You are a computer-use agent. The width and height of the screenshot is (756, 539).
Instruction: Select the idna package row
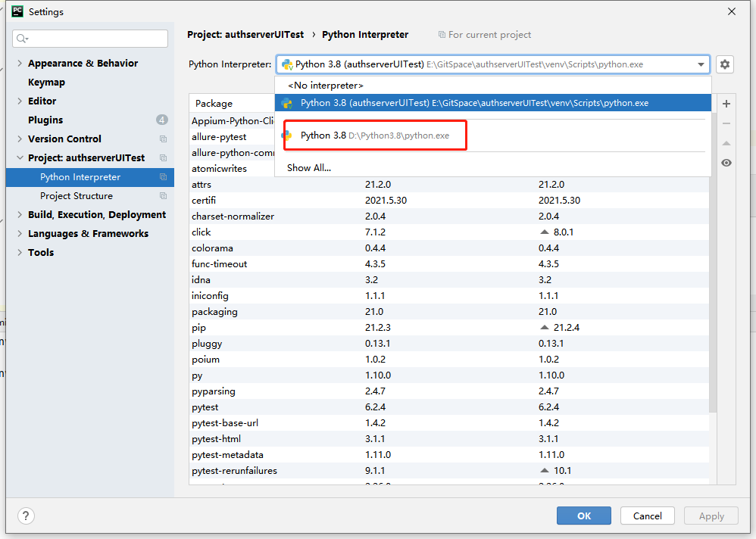[449, 279]
